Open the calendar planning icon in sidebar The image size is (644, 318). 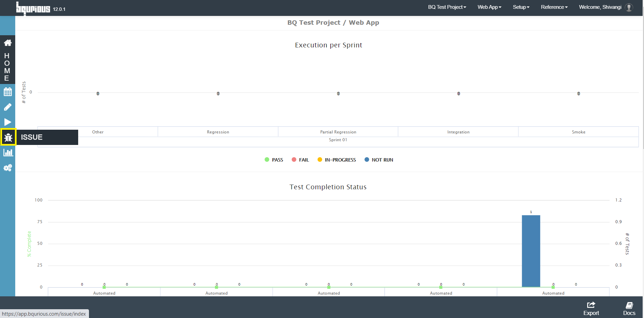pos(7,92)
